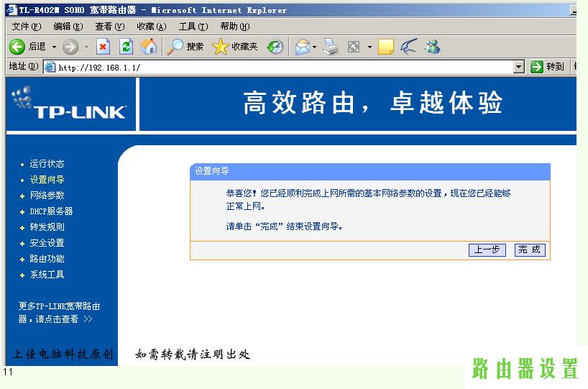Click the TP-LINK logo

70,103
